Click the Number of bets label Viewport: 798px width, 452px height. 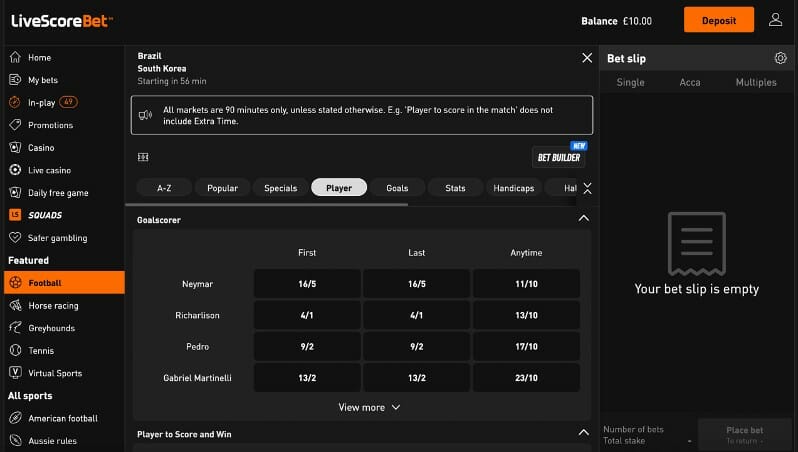pos(633,429)
